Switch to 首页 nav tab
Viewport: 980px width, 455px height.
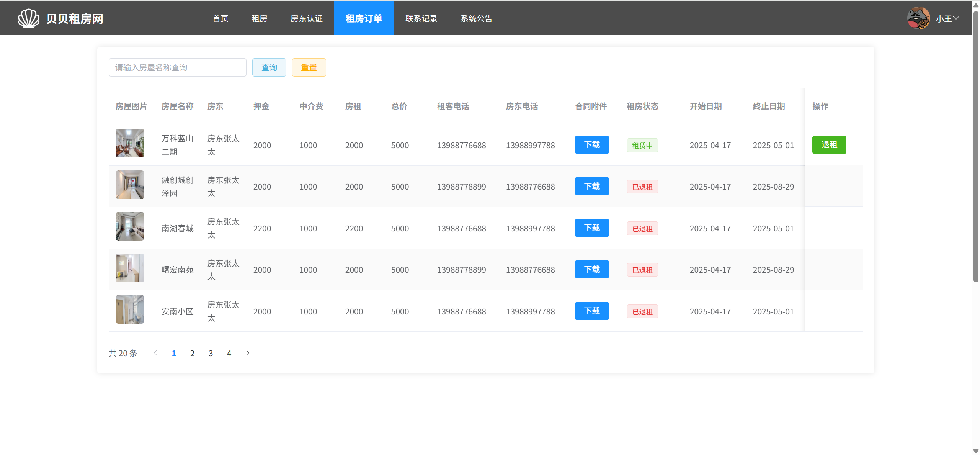coord(220,18)
